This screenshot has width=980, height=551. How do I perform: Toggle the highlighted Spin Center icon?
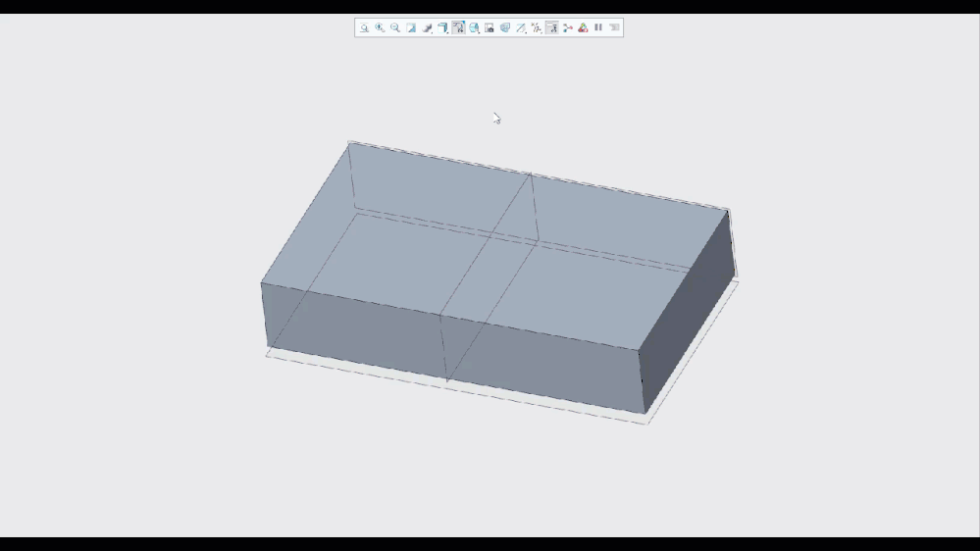(552, 27)
